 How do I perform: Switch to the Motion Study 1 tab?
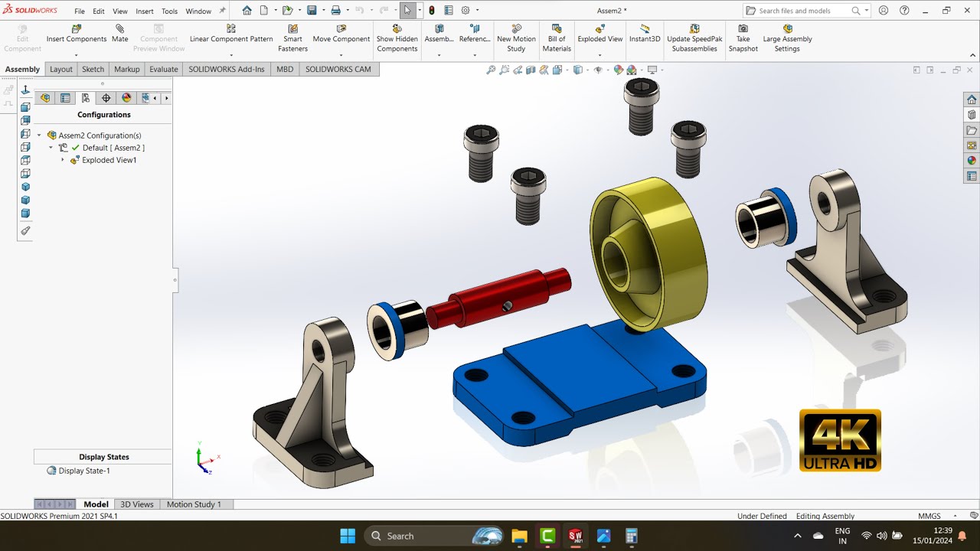194,504
